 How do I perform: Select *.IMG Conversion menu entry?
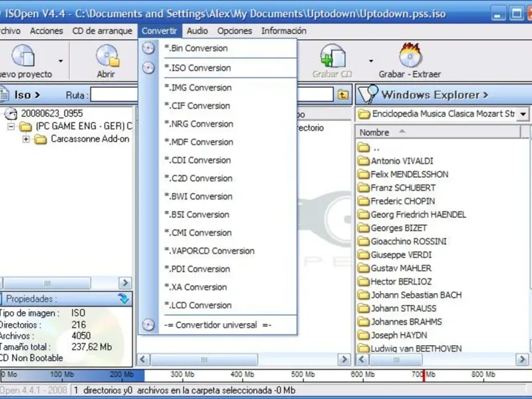[x=228, y=88]
